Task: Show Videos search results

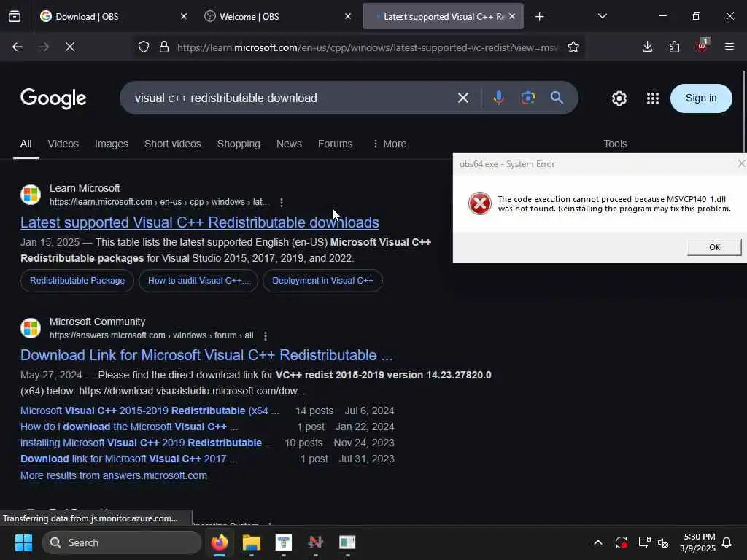Action: tap(63, 144)
